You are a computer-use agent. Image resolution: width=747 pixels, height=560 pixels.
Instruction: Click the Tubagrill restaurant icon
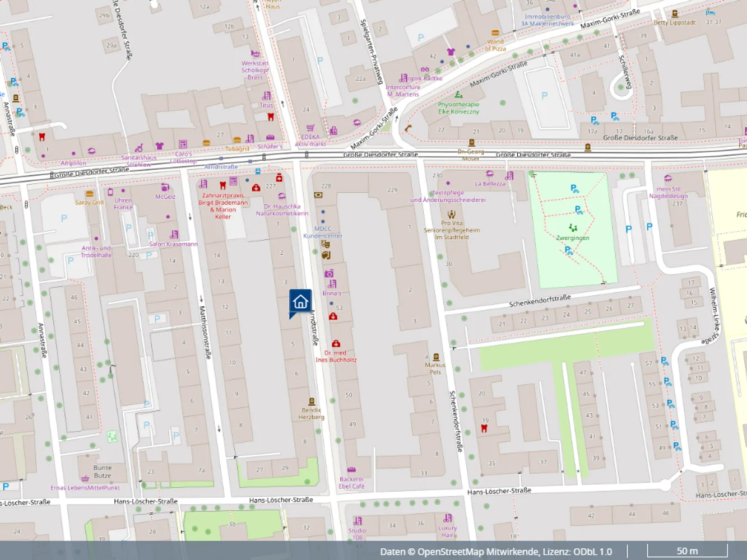point(237,140)
